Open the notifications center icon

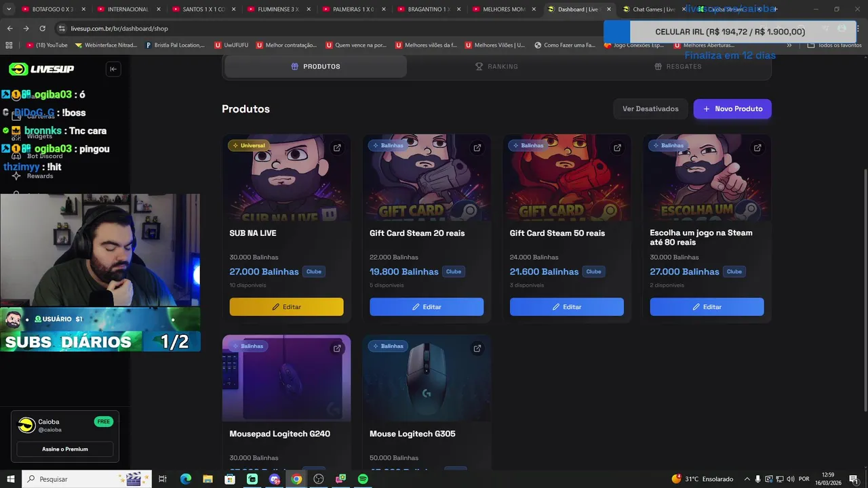[854, 479]
